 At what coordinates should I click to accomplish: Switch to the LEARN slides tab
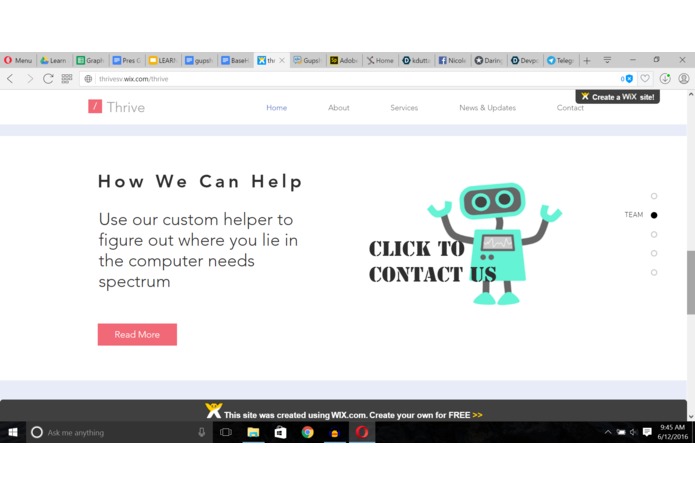point(163,60)
